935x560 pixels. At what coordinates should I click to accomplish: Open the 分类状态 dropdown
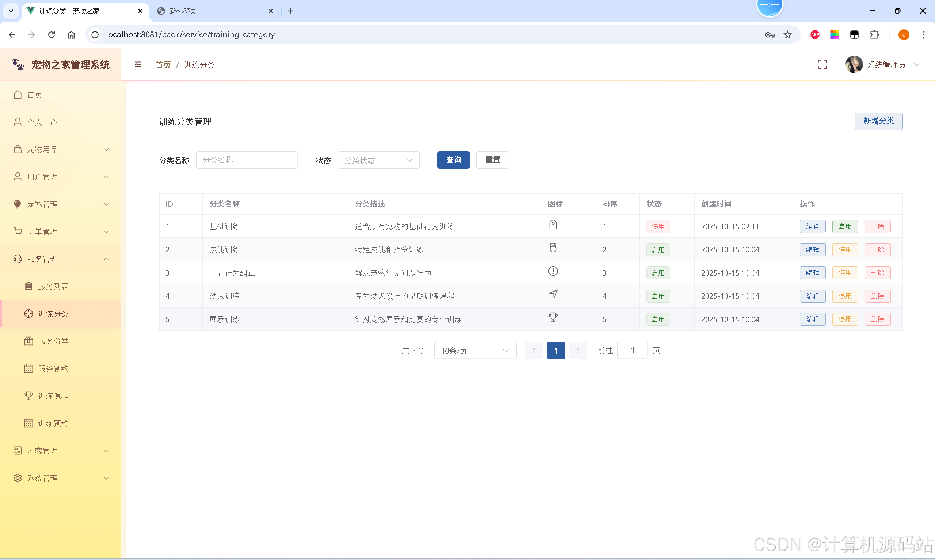point(378,160)
